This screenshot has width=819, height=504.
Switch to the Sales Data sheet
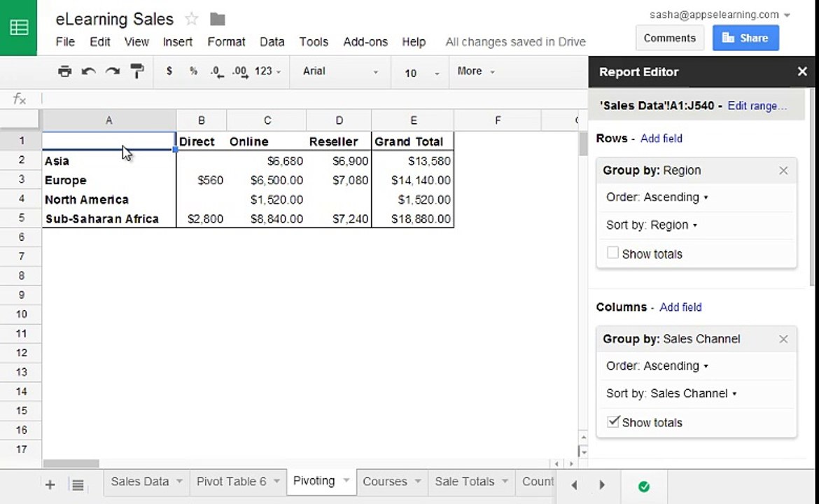139,481
